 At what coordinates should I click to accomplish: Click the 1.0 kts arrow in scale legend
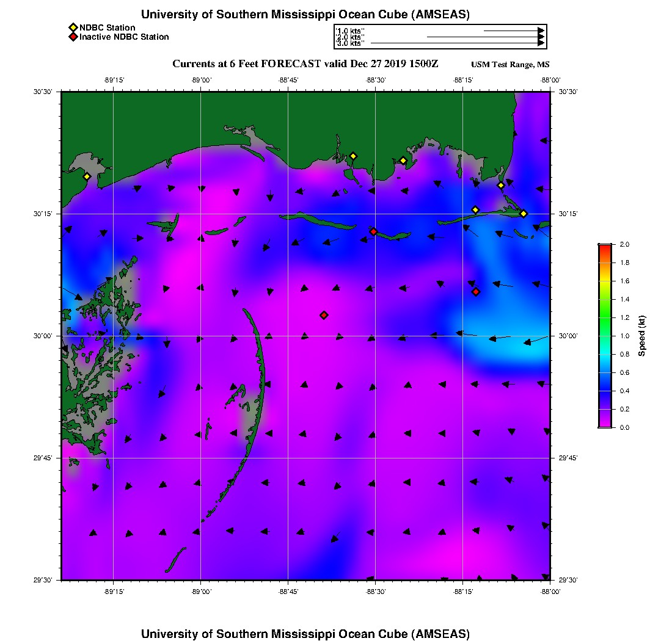click(x=513, y=30)
